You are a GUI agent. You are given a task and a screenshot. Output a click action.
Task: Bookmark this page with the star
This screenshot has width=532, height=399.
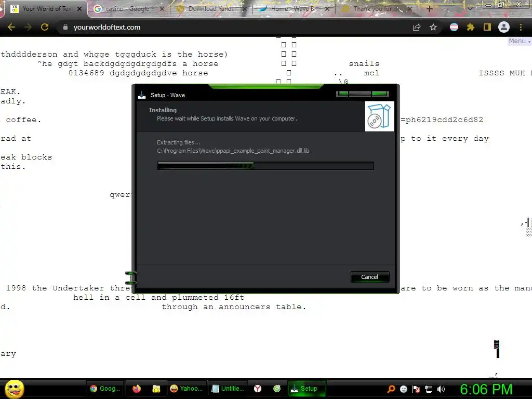coord(433,27)
